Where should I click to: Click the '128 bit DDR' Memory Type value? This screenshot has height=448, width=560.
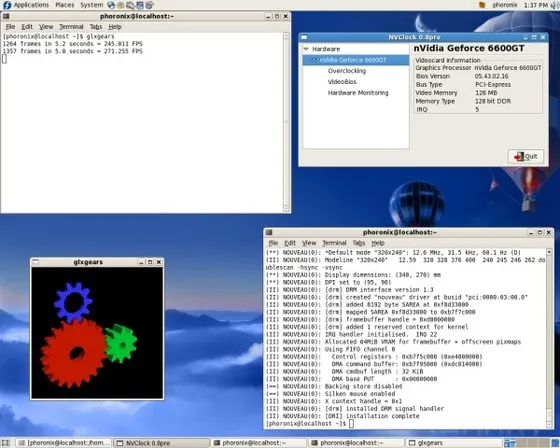point(493,101)
